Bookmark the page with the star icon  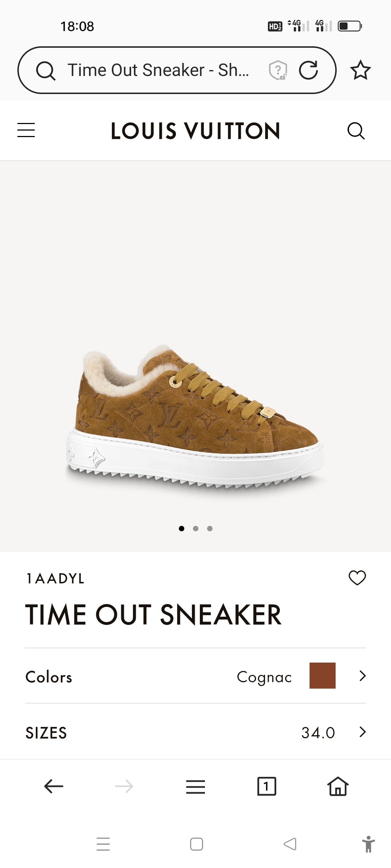(x=361, y=70)
